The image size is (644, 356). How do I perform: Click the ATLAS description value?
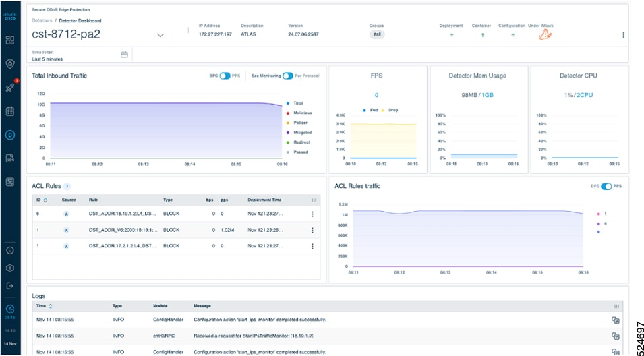248,34
